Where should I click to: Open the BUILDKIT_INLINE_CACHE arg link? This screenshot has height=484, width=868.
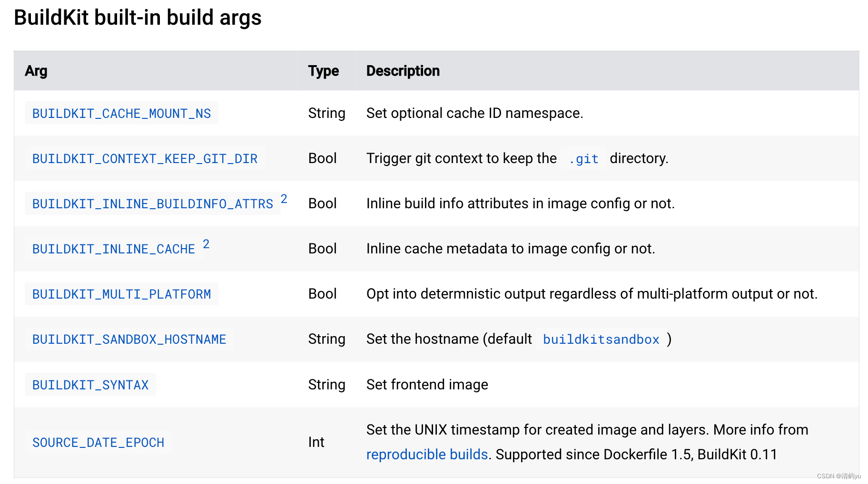pos(114,249)
